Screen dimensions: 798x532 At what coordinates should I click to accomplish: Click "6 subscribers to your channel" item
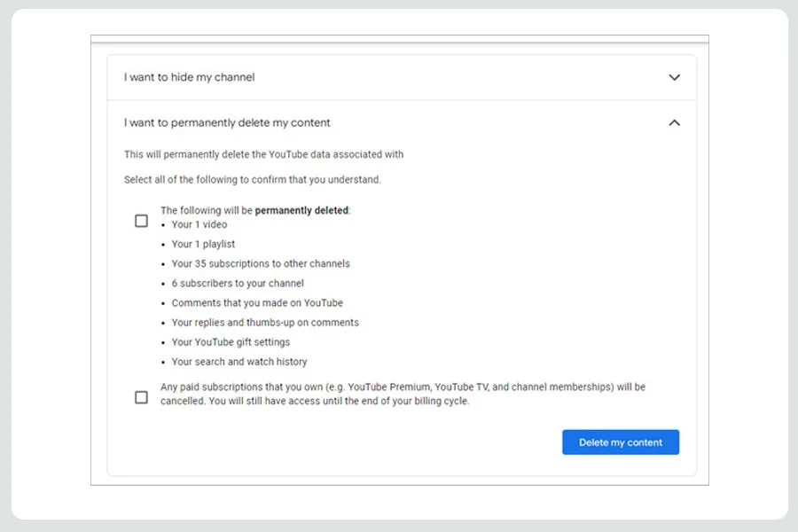tap(238, 283)
